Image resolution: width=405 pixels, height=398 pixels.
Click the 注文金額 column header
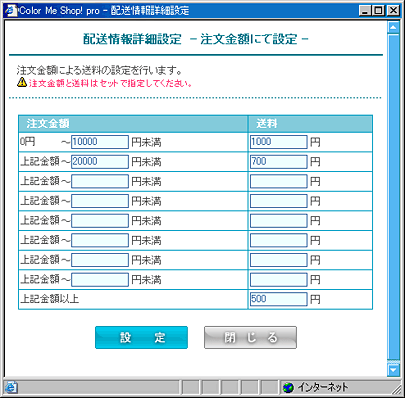click(133, 124)
